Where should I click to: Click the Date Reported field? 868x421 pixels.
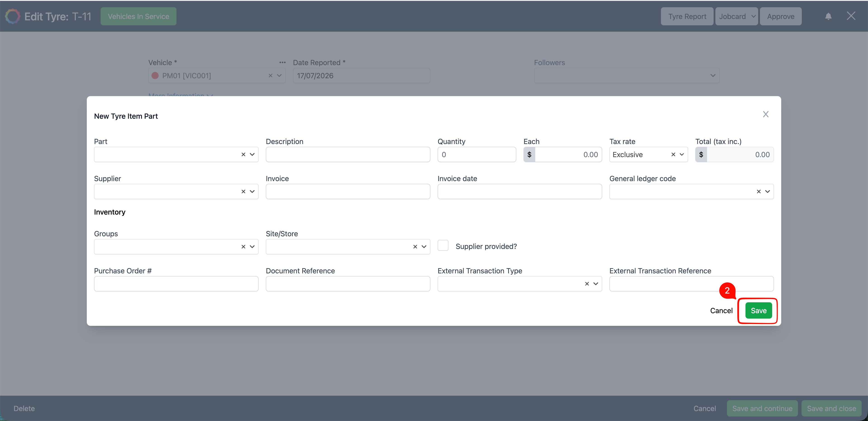pyautogui.click(x=362, y=76)
